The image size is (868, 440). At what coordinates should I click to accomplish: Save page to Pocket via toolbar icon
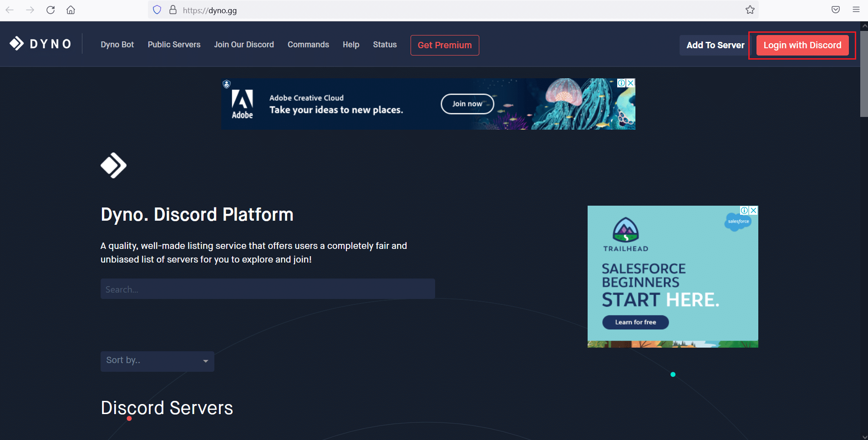pyautogui.click(x=836, y=10)
